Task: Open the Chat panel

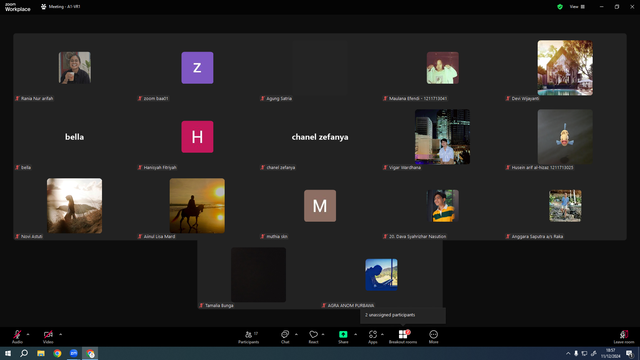Action: [285, 336]
